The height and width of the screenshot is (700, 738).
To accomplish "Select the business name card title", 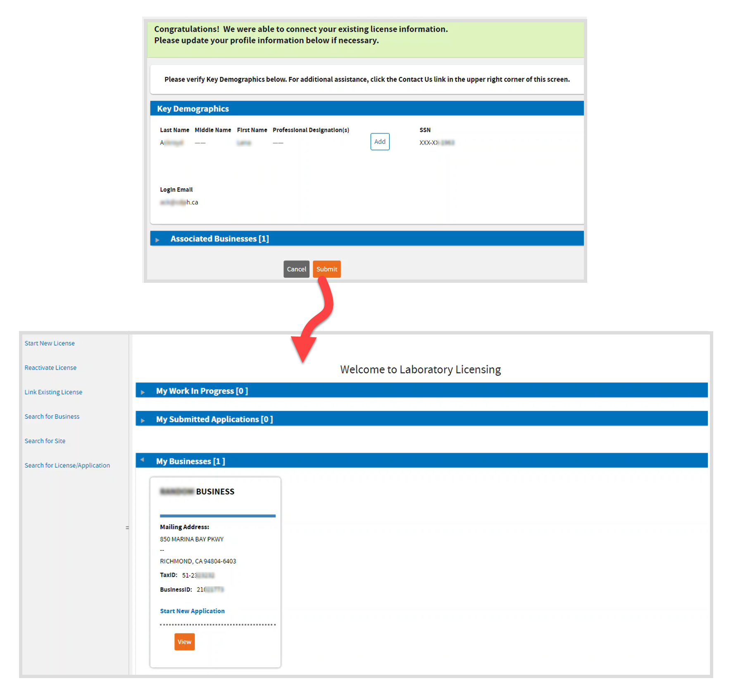I will tap(197, 492).
